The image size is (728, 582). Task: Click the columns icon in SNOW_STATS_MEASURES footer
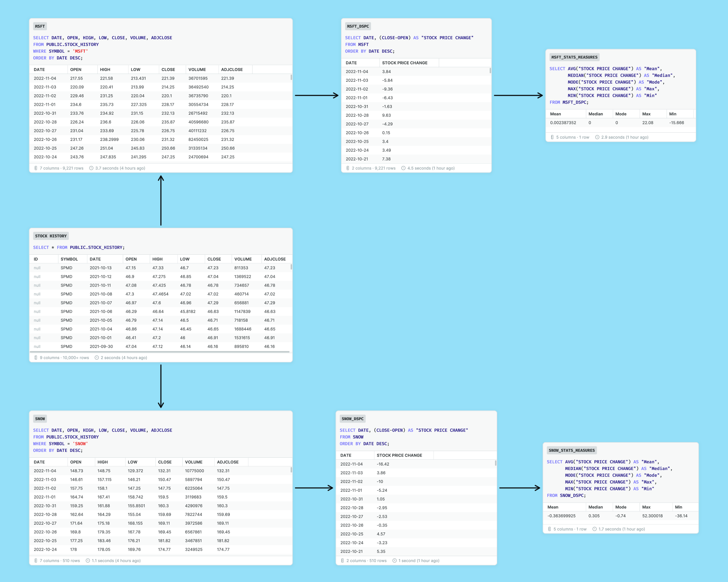coord(550,529)
